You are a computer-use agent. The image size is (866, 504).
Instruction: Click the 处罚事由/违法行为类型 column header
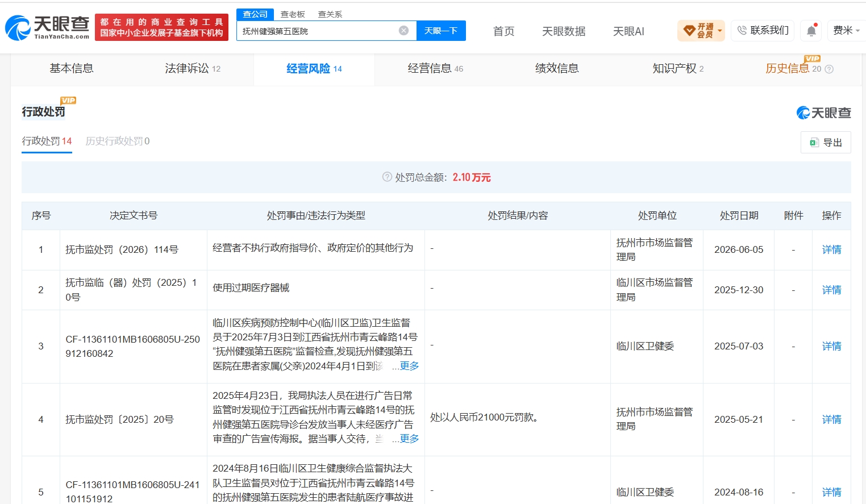[x=316, y=216]
